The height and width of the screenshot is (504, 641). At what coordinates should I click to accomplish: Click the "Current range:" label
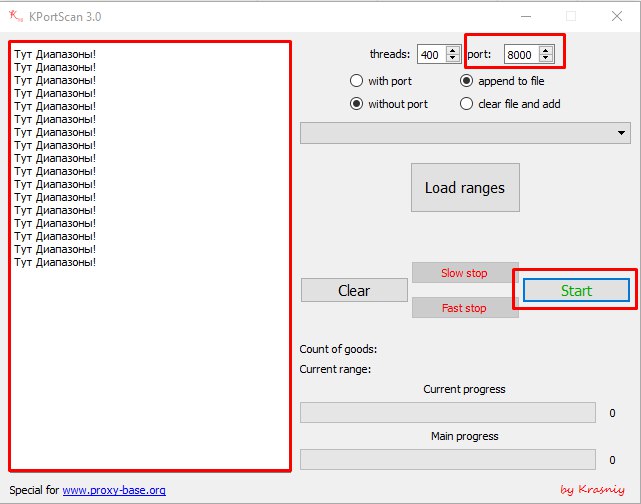[x=335, y=369]
